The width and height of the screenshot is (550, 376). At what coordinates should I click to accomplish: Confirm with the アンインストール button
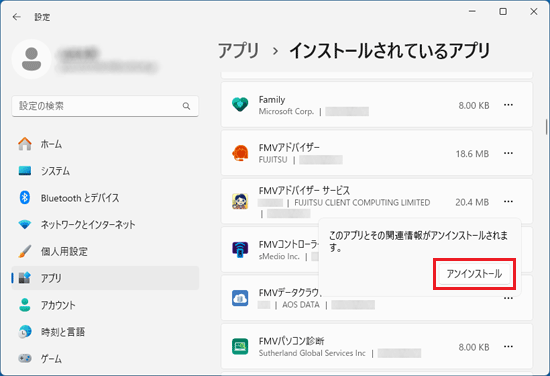coord(474,274)
